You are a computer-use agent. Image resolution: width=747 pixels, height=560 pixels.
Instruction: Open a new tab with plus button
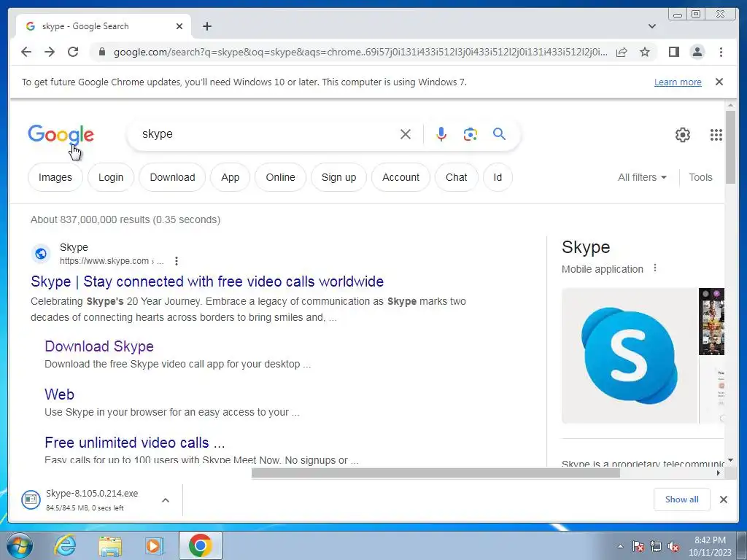pyautogui.click(x=206, y=26)
